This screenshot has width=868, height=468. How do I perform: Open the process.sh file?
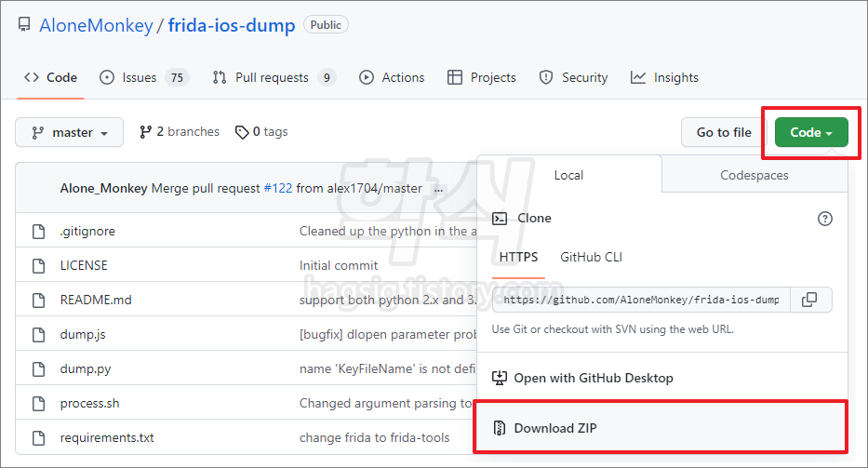(89, 403)
